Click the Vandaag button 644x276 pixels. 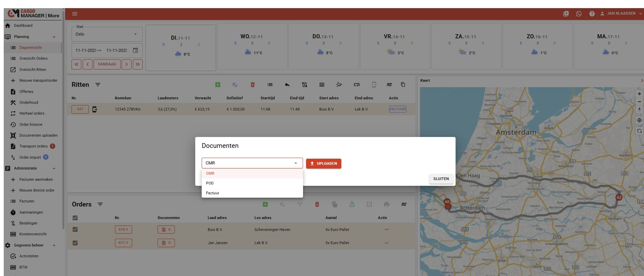(107, 64)
